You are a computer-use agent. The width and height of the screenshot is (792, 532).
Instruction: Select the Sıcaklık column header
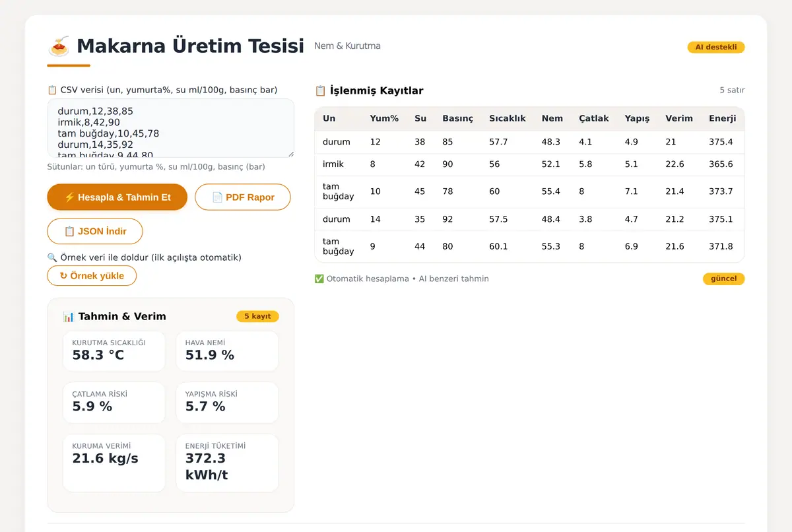(x=508, y=118)
